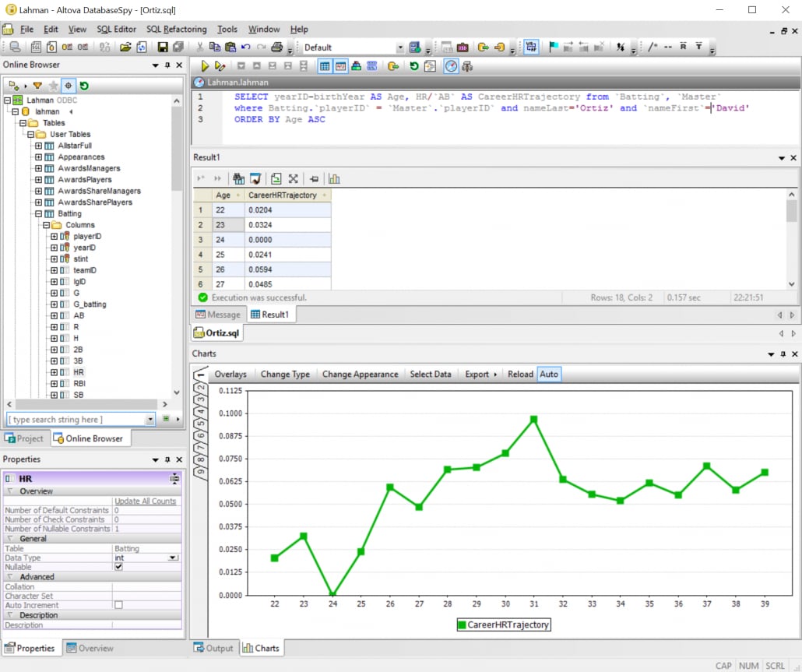Switch to the Message tab
The height and width of the screenshot is (672, 802).
coord(218,315)
